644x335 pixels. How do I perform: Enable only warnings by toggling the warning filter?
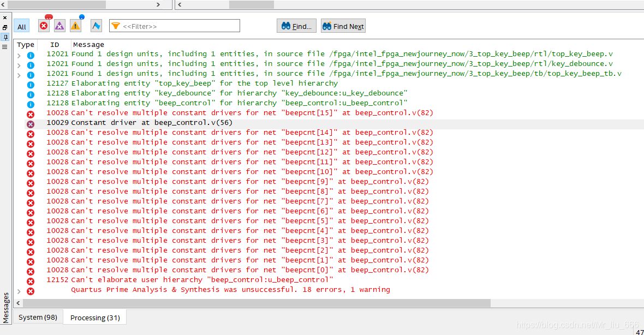click(75, 25)
